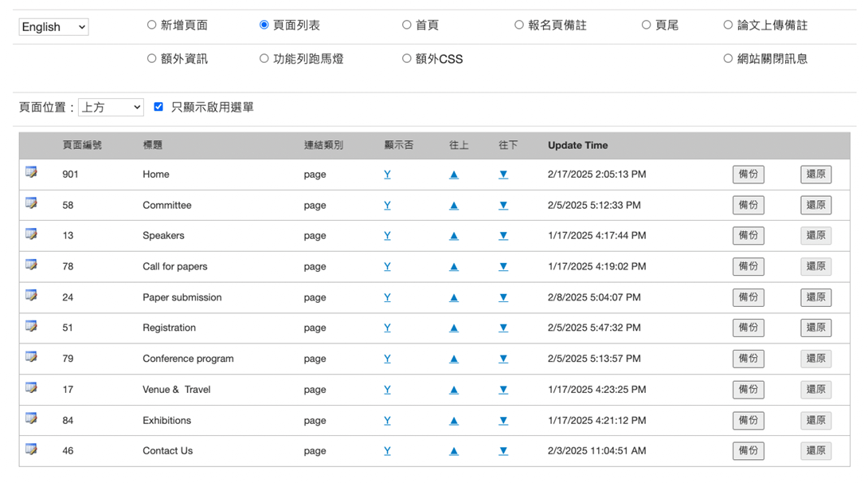Toggle display Y link for Home

click(388, 175)
